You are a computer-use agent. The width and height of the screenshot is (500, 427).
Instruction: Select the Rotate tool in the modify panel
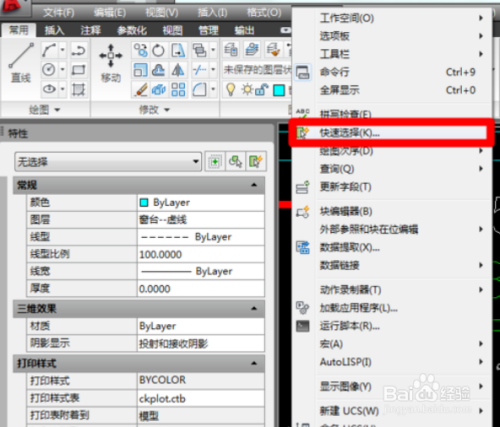pos(159,50)
